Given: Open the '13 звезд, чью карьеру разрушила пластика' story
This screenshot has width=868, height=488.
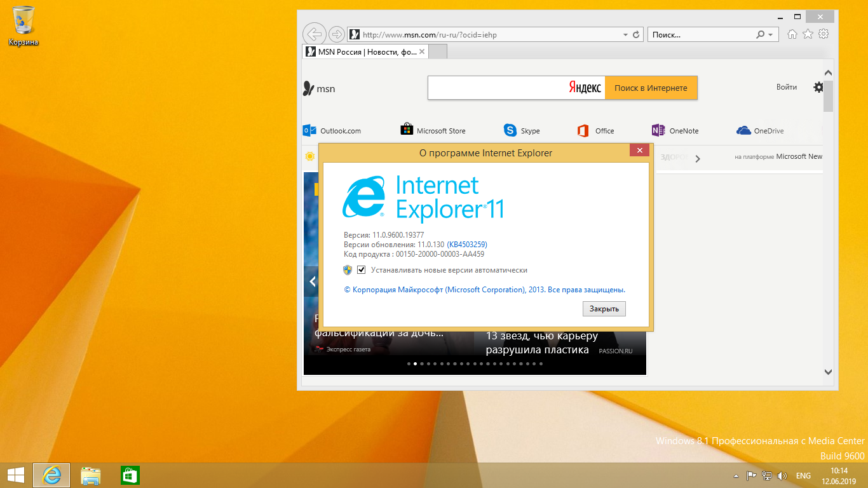Looking at the screenshot, I should [x=541, y=343].
